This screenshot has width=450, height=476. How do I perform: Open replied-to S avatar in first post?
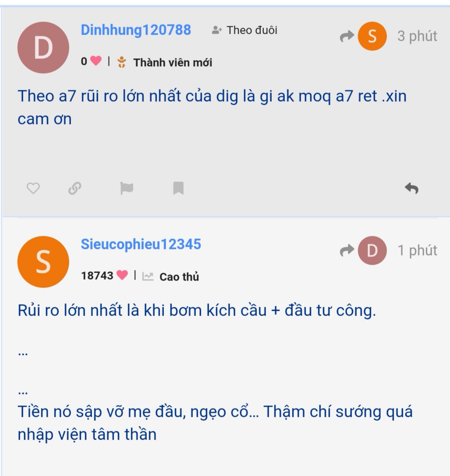(x=372, y=36)
